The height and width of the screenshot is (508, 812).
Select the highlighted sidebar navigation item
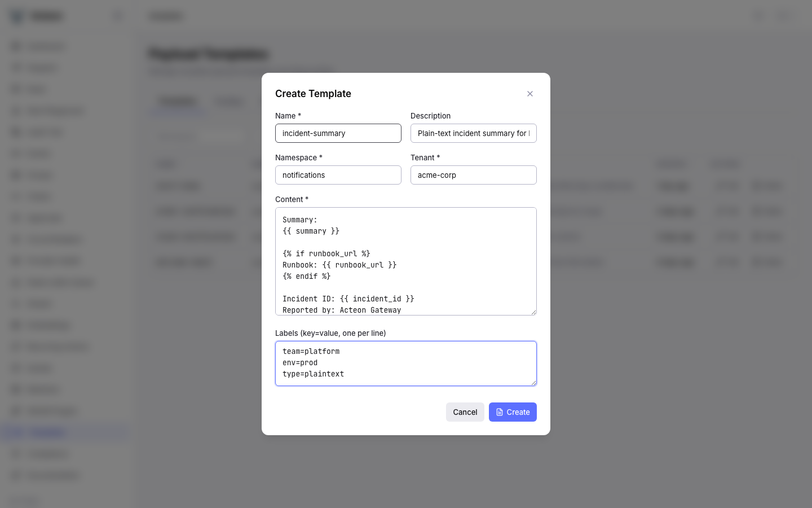click(x=66, y=432)
